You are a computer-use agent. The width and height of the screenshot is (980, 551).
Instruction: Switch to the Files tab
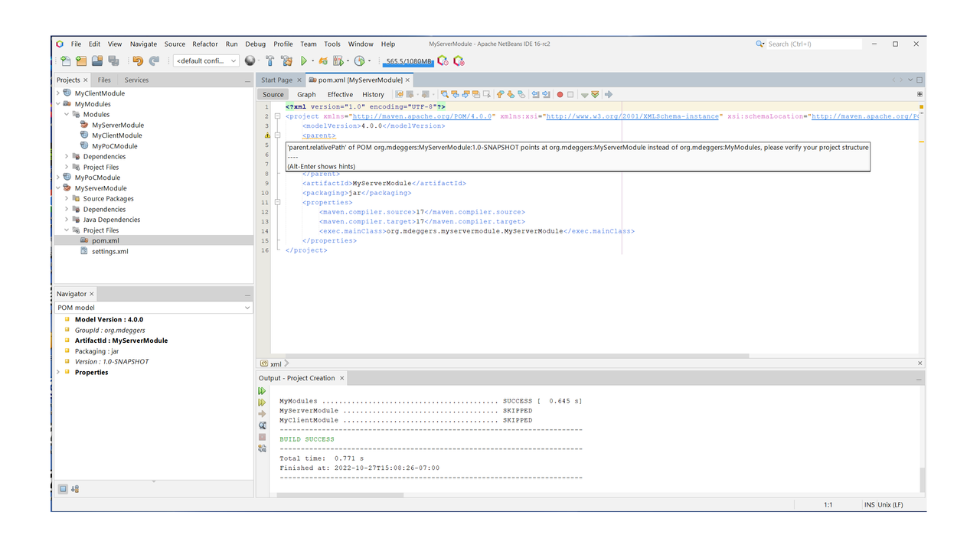(104, 80)
